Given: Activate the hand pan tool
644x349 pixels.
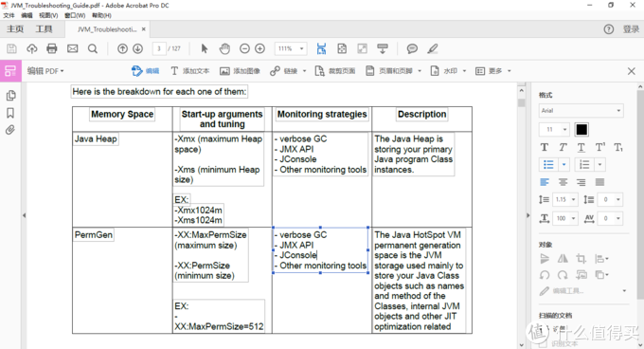Looking at the screenshot, I should pyautogui.click(x=224, y=49).
